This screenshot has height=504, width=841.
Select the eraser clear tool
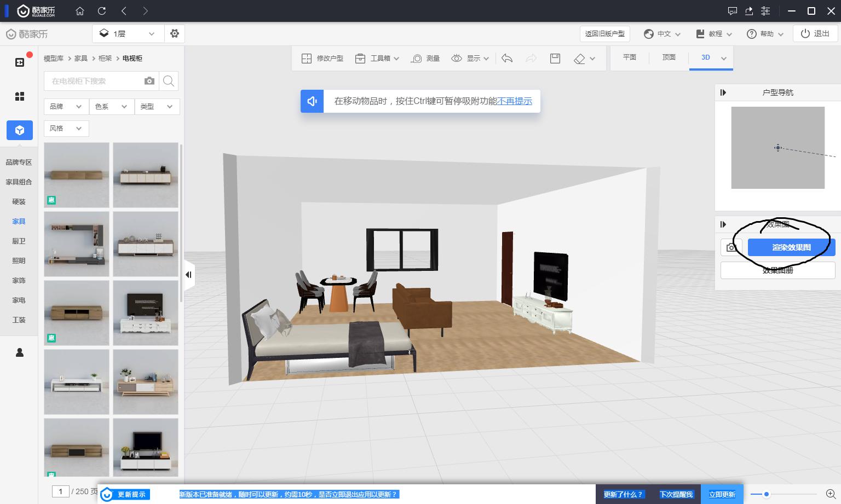(x=580, y=59)
